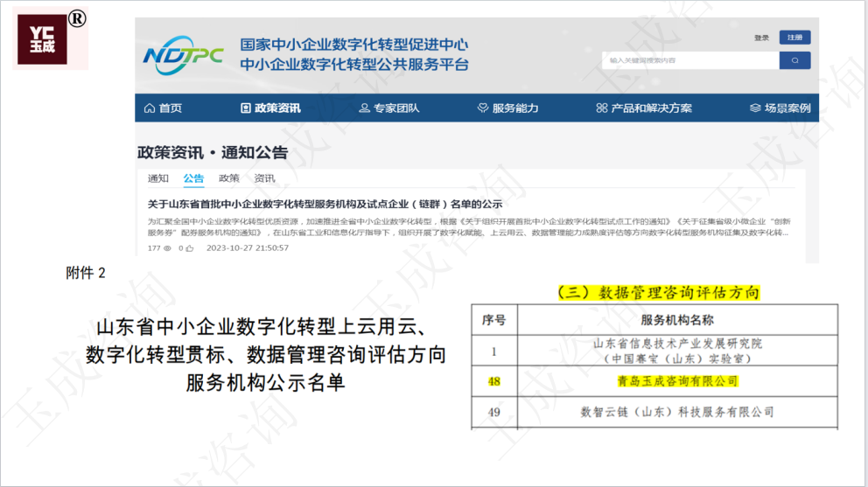
Task: Click the highlighted 青岛玉成咨询有限公司 cell
Action: [x=677, y=381]
